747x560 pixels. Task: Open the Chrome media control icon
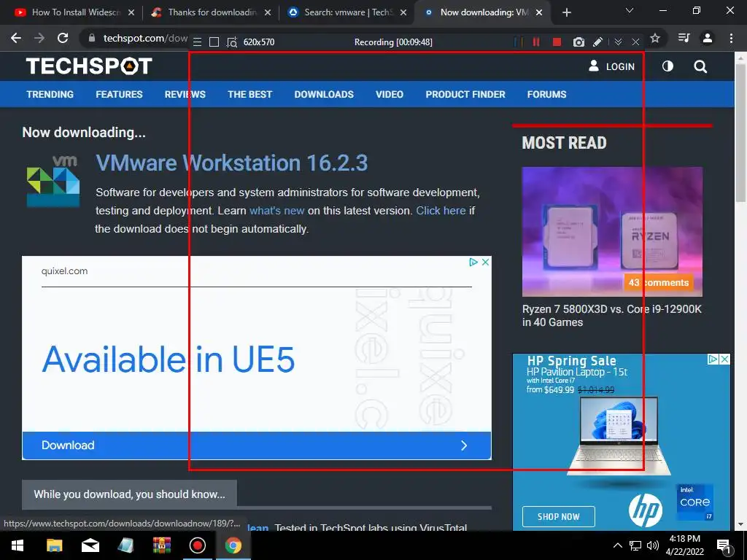click(x=684, y=38)
